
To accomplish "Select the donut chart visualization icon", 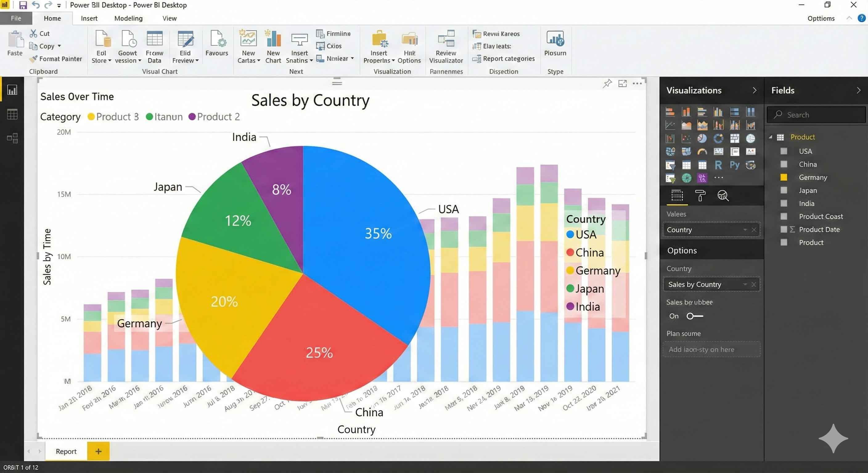I will point(718,138).
